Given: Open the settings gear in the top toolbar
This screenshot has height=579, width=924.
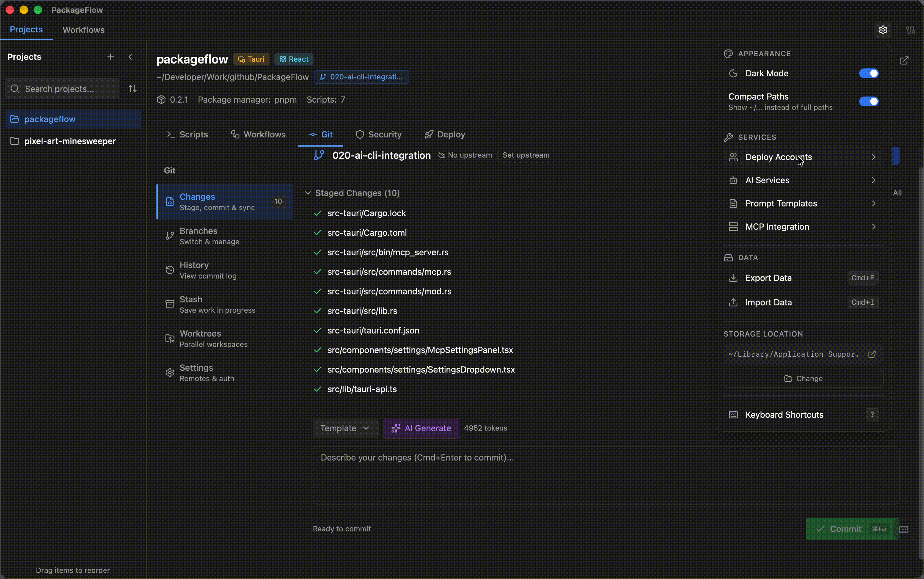Looking at the screenshot, I should pos(883,30).
